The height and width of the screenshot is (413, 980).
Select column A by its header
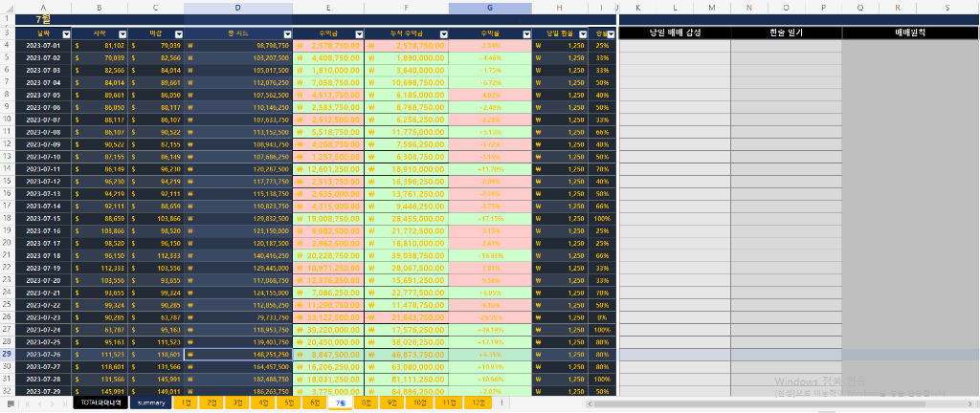43,8
